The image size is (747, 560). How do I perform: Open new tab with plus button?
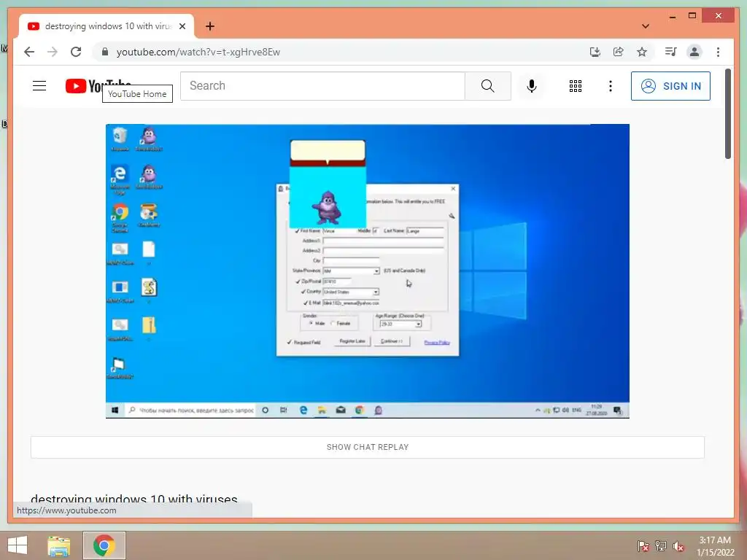pyautogui.click(x=209, y=26)
